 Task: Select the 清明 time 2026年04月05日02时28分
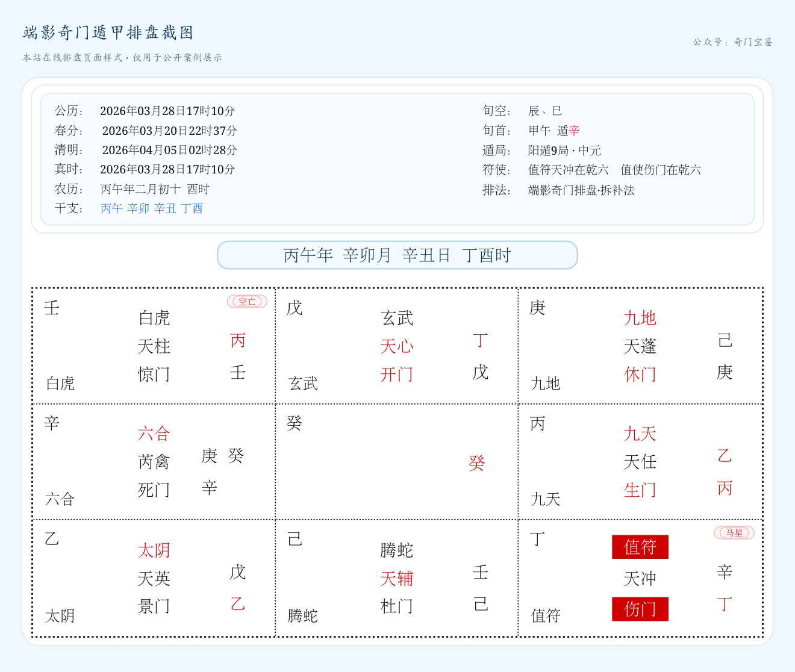(x=170, y=150)
